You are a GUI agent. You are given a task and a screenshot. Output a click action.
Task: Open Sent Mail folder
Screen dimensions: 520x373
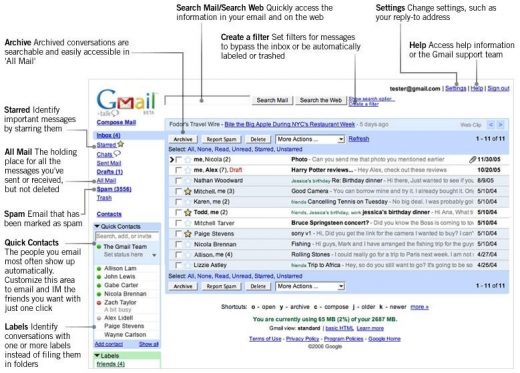(109, 163)
